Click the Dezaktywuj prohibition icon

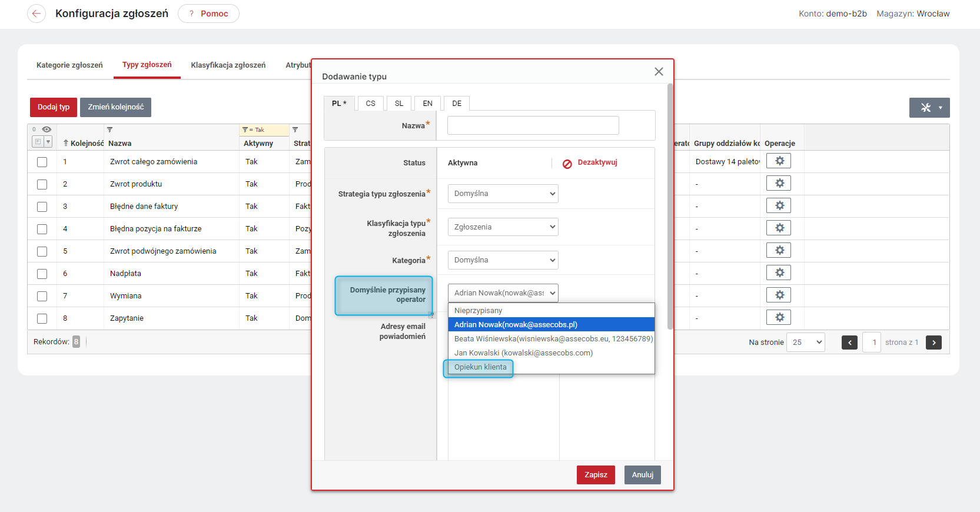click(x=567, y=164)
